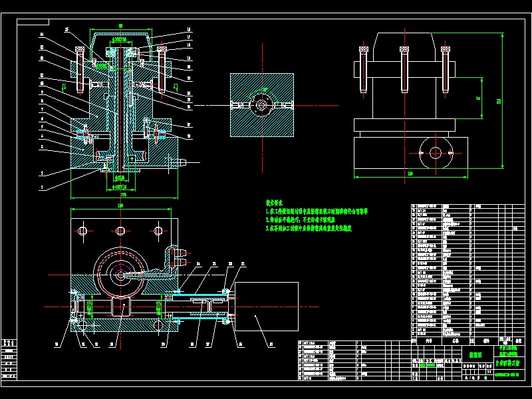Select the overall height dimension at far right
This screenshot has height=399, width=532.
click(500, 100)
